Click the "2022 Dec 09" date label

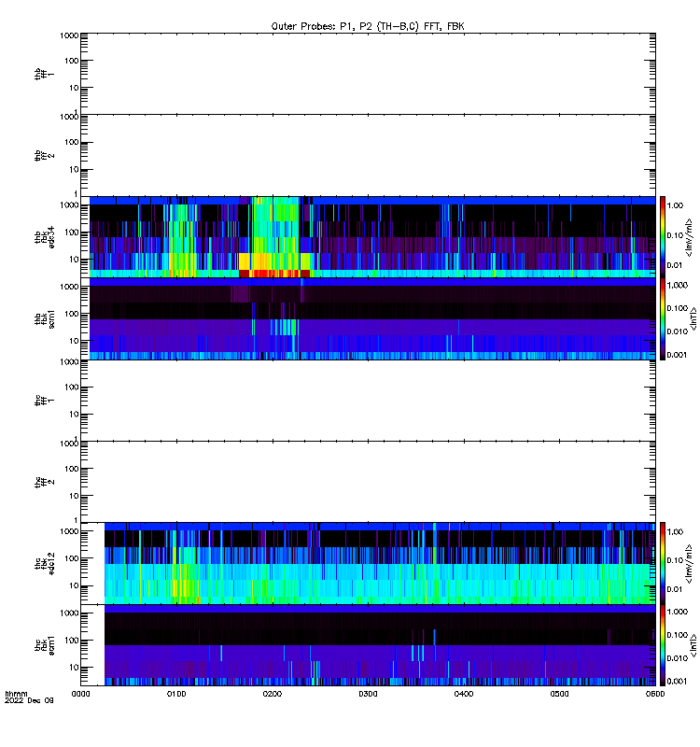pos(29,700)
